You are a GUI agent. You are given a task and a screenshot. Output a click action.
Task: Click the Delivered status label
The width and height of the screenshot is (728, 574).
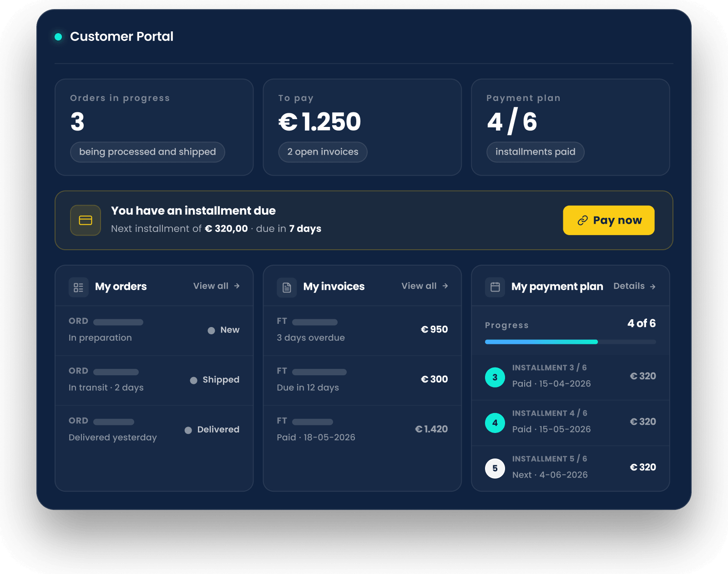pyautogui.click(x=218, y=430)
